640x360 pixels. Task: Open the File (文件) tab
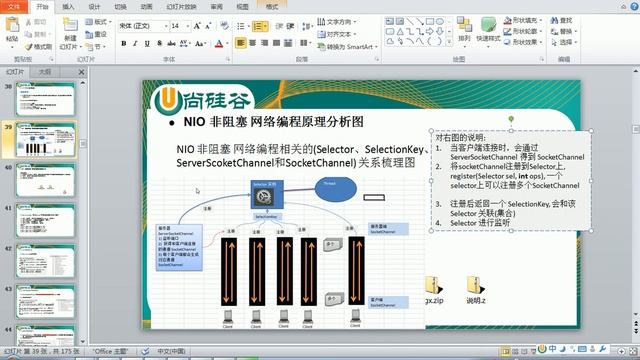click(14, 7)
